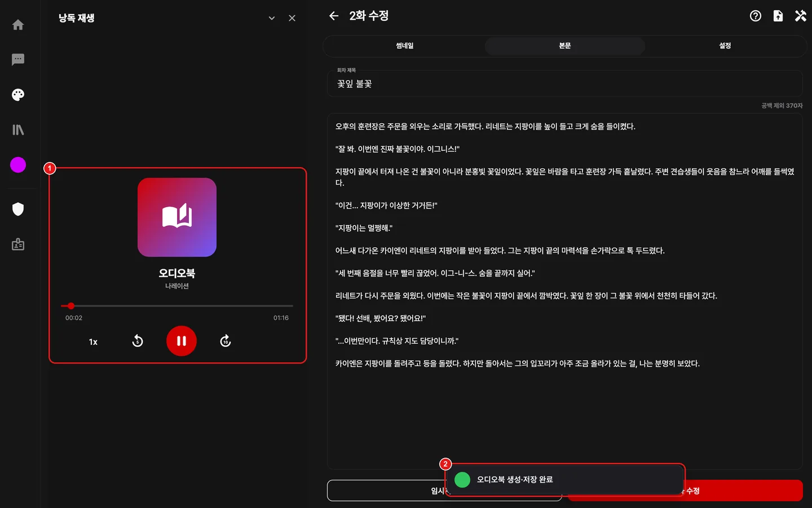Open the palette icon in sidebar
The image size is (812, 508).
(x=18, y=95)
